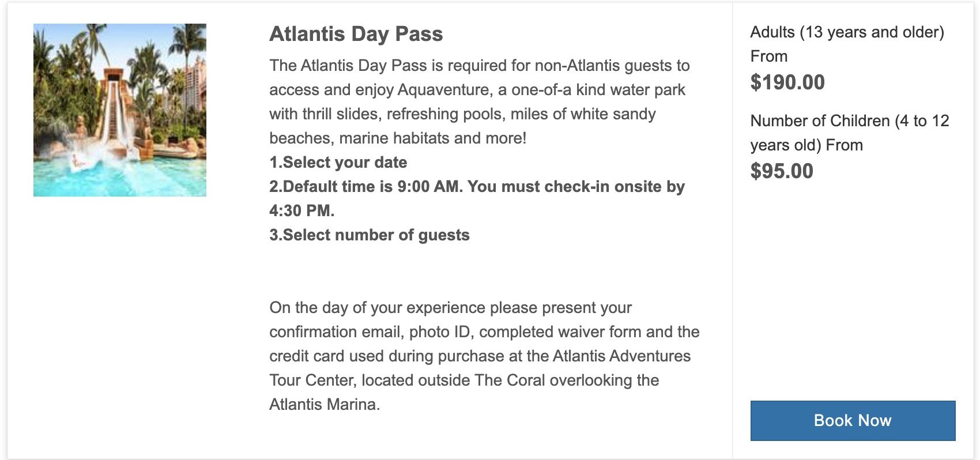Open the water slide thumbnail image

click(120, 110)
